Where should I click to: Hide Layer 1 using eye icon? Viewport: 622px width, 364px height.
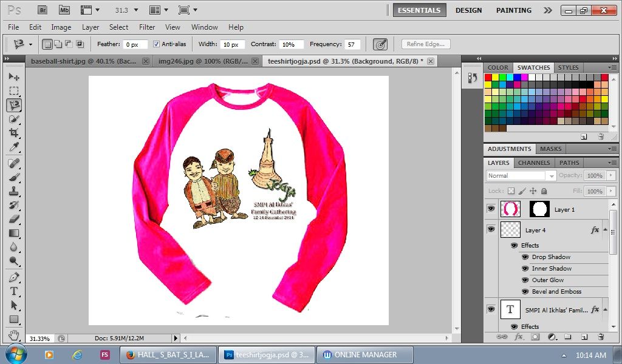tap(491, 209)
